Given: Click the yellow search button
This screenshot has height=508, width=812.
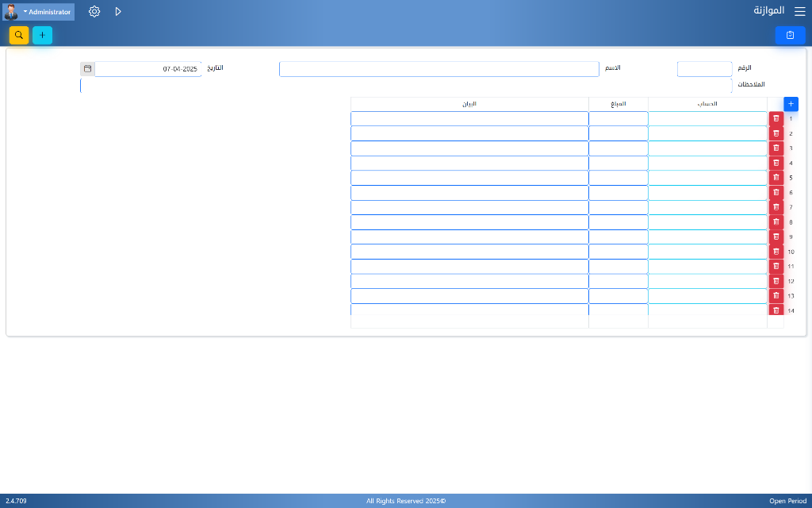Looking at the screenshot, I should 18,35.
